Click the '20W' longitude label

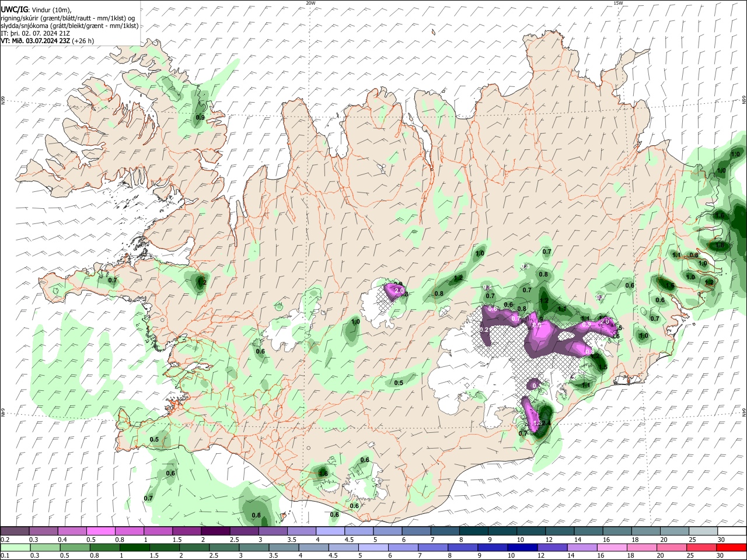[x=310, y=3]
